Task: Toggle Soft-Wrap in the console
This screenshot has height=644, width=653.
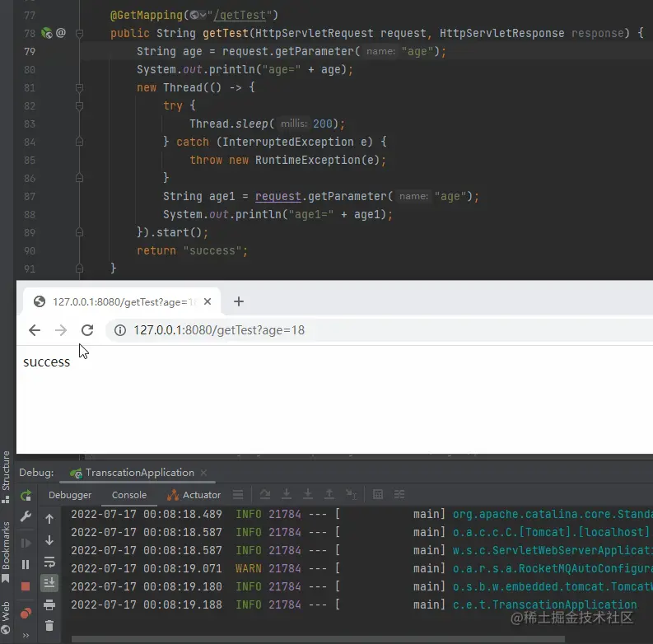Action: [49, 562]
